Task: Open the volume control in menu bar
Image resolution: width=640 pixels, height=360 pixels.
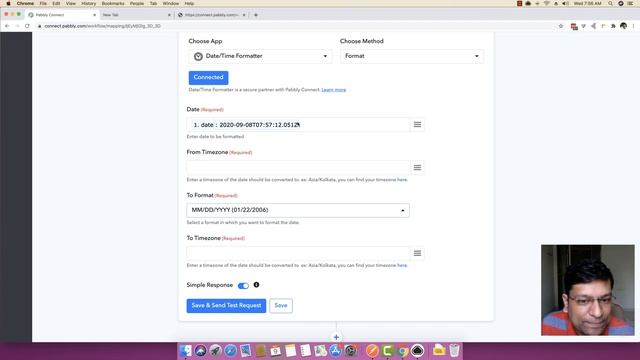Action: point(565,3)
